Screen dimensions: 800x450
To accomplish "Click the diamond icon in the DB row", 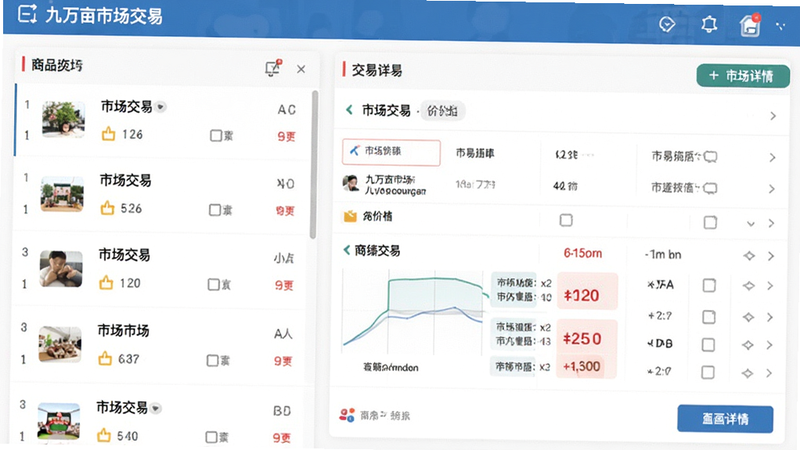I will (747, 345).
